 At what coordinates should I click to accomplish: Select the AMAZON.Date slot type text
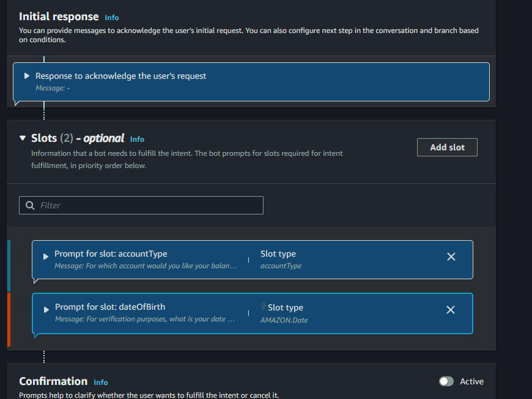click(x=284, y=320)
